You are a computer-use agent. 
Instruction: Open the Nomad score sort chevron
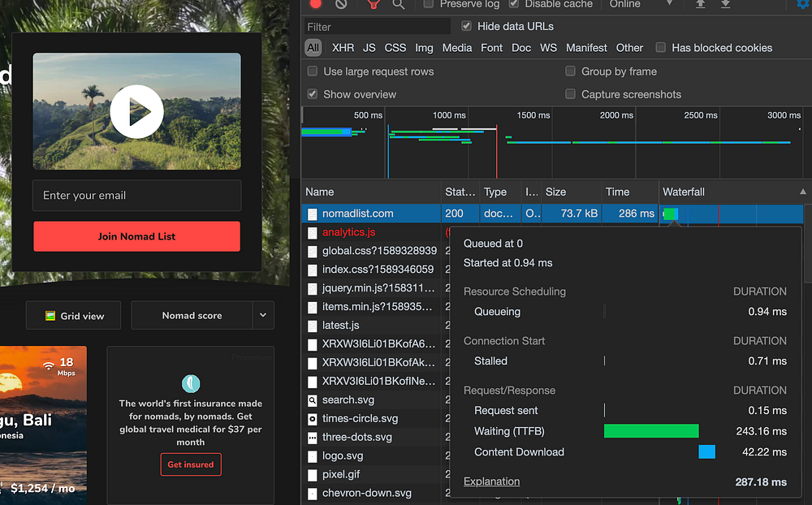[263, 315]
